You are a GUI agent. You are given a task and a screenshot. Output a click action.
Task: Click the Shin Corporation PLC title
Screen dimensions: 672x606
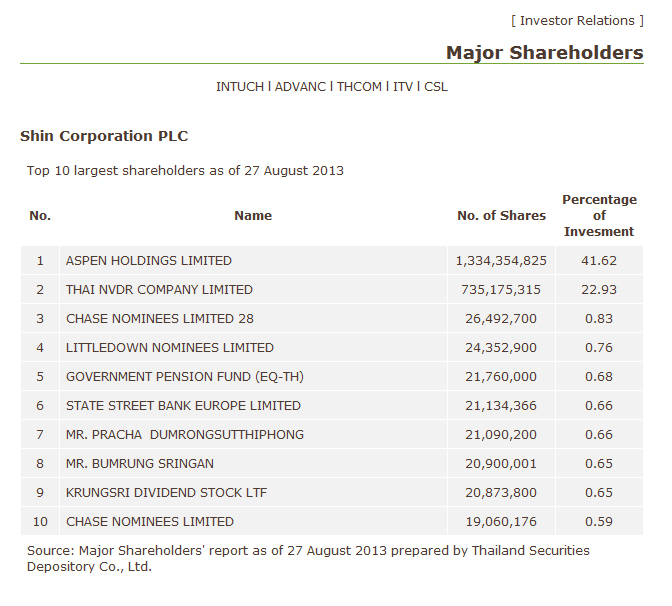(x=104, y=136)
